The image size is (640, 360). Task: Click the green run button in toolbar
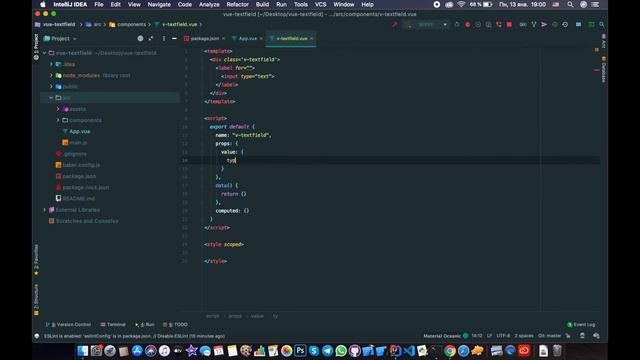click(457, 24)
